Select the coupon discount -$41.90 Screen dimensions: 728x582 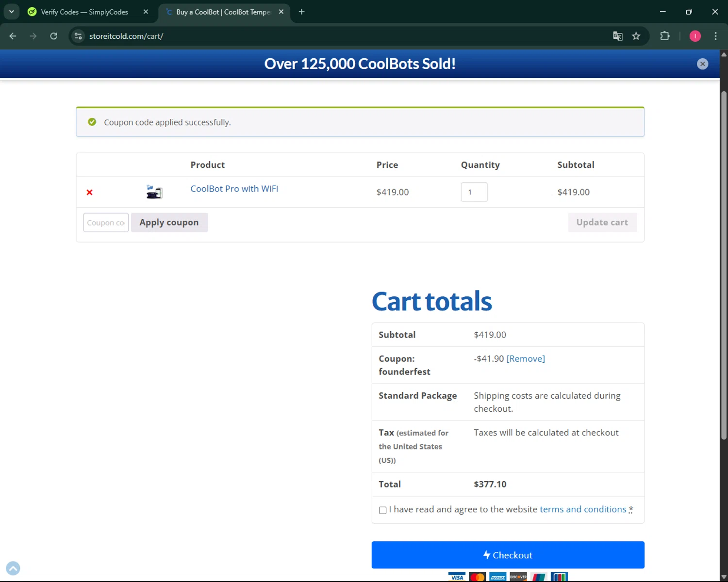click(489, 359)
